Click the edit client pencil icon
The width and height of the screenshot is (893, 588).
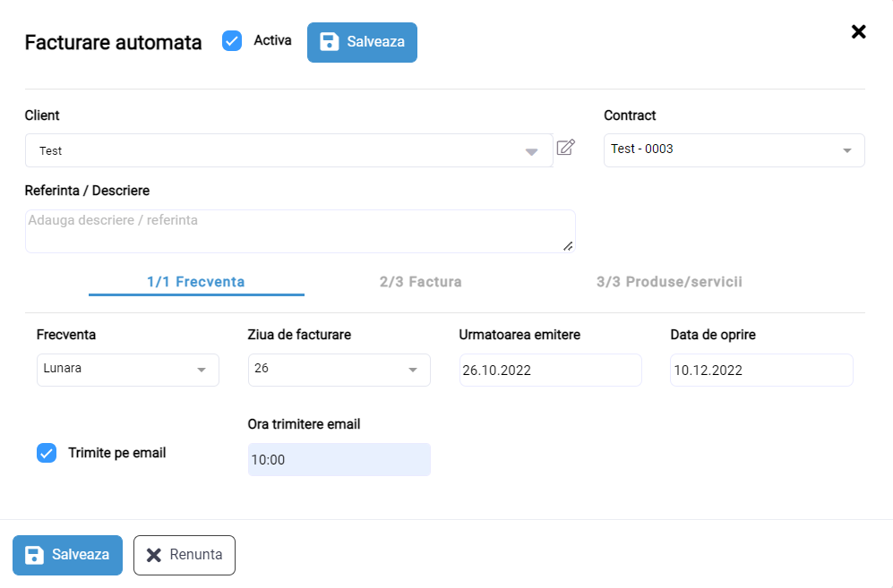[x=565, y=148]
